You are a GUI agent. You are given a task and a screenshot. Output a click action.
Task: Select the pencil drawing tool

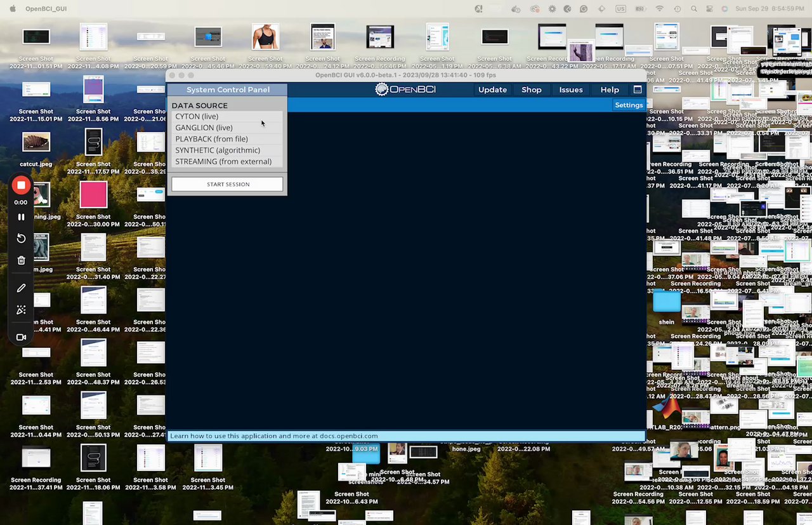pos(21,288)
